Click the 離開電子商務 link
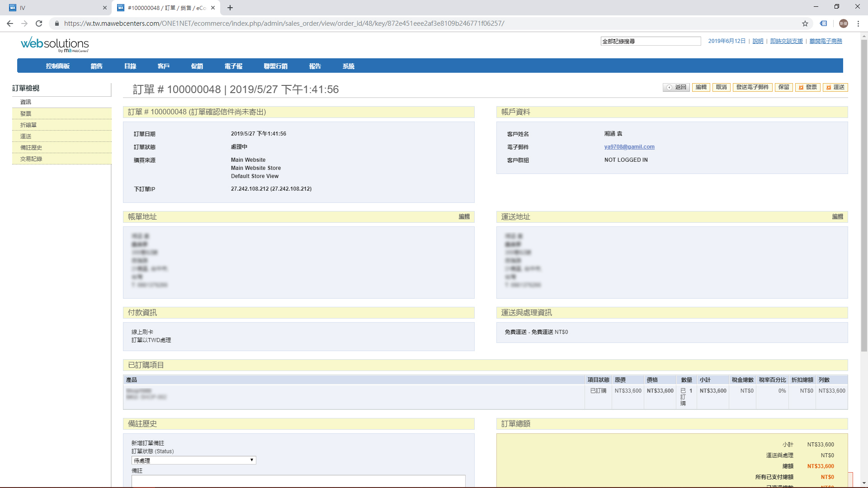 tap(826, 41)
